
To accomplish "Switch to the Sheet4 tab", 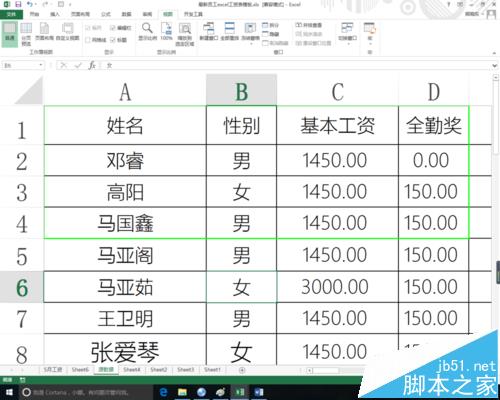I will (132, 370).
